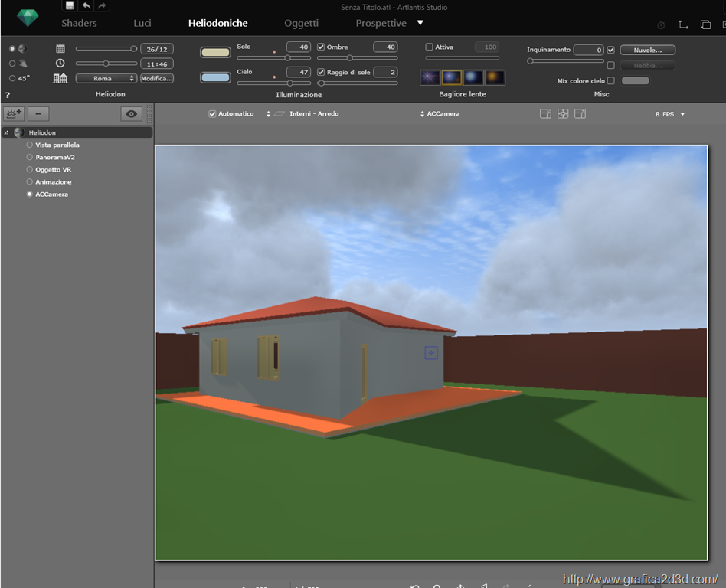
Task: Click the Artlantis green gem logo
Action: click(x=28, y=18)
